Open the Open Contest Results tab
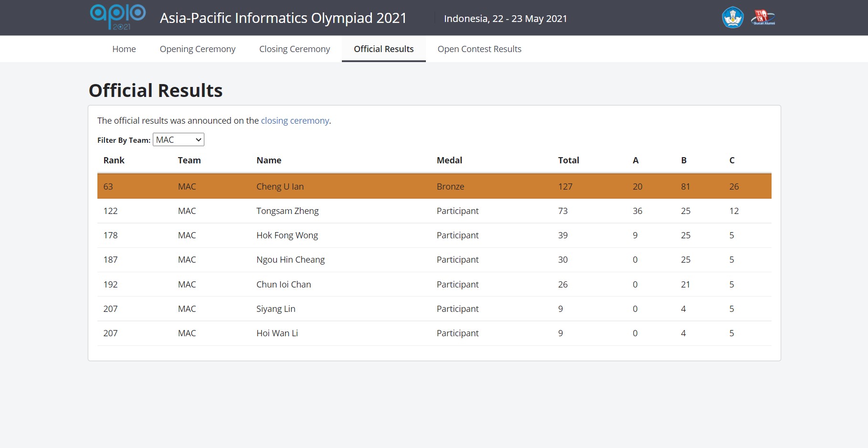Screen dimensions: 868x448 [x=479, y=49]
